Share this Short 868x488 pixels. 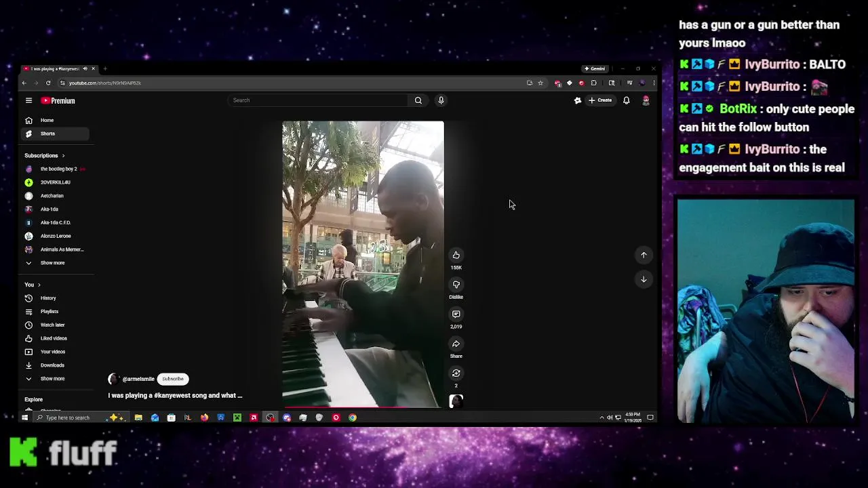[456, 344]
